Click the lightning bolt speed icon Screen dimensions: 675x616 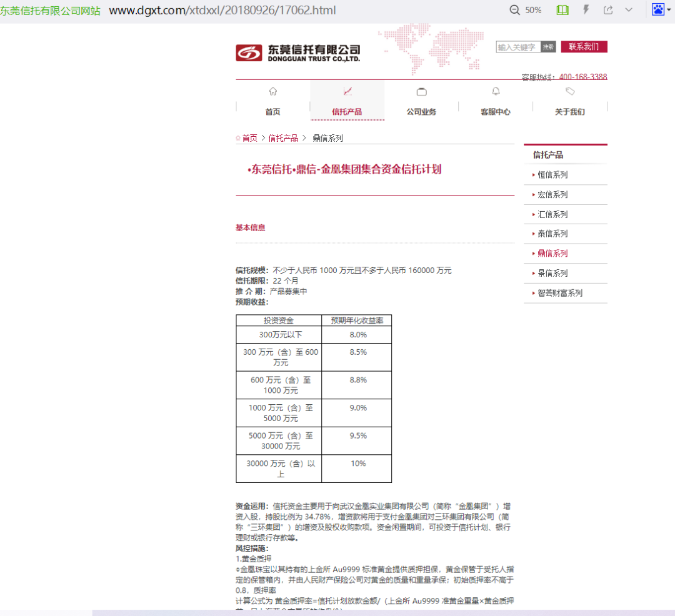(586, 9)
